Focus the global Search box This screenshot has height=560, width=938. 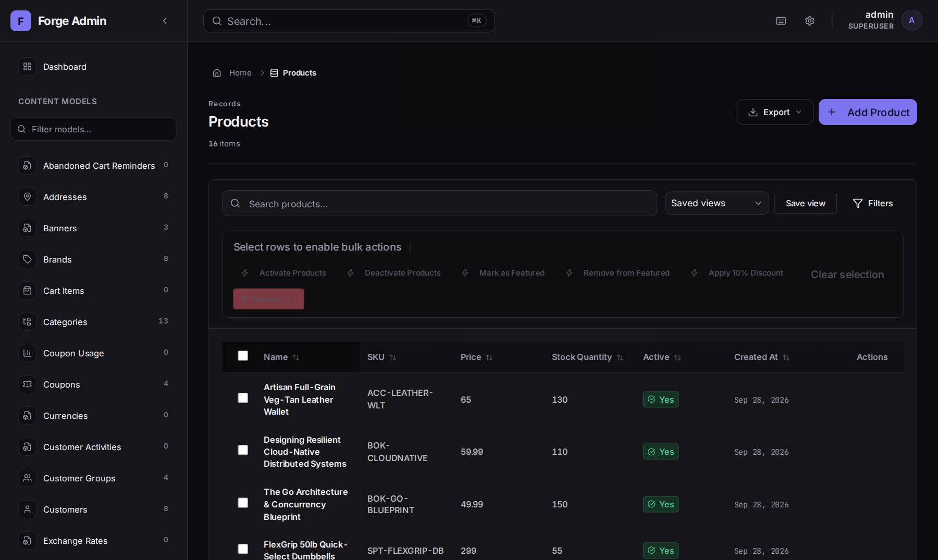(x=349, y=21)
